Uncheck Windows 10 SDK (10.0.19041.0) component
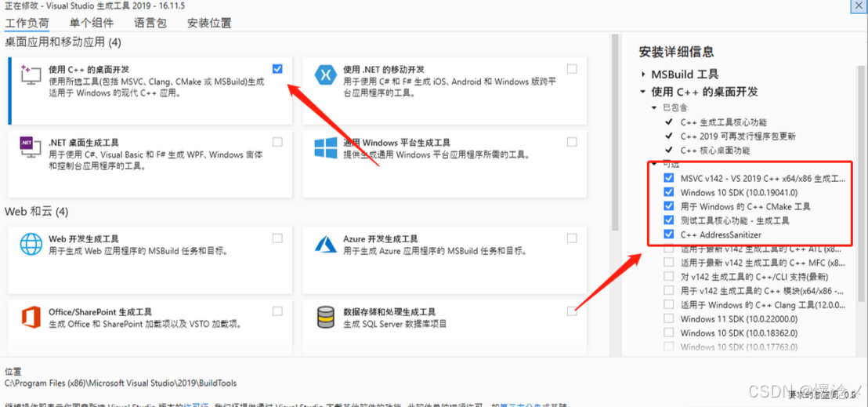Viewport: 868px width, 407px height. [669, 192]
